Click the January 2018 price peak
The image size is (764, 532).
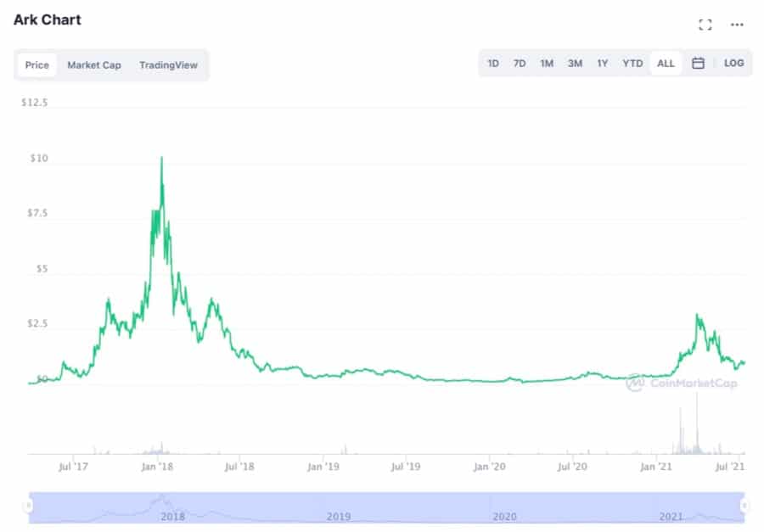[161, 159]
